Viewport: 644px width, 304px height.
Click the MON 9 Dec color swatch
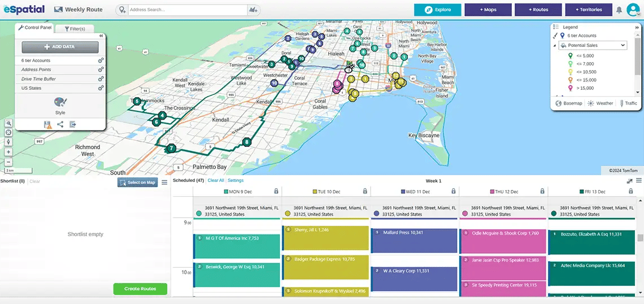click(x=226, y=192)
